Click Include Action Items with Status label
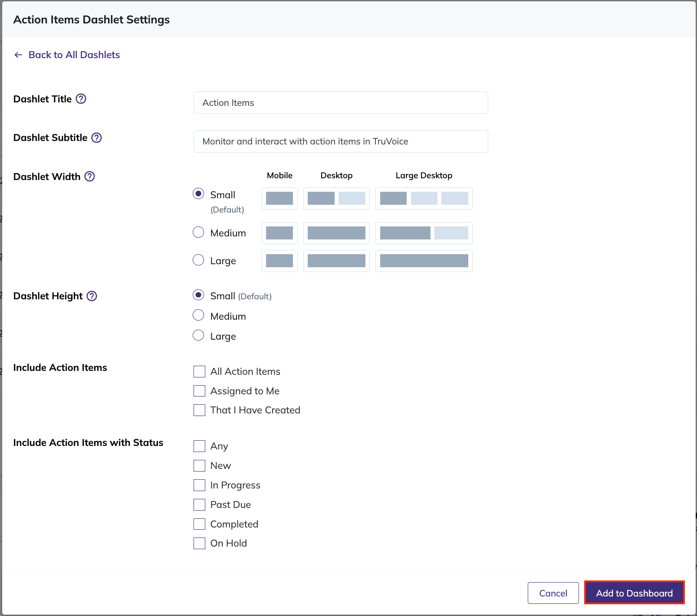Viewport: 697px width, 616px height. pyautogui.click(x=89, y=442)
